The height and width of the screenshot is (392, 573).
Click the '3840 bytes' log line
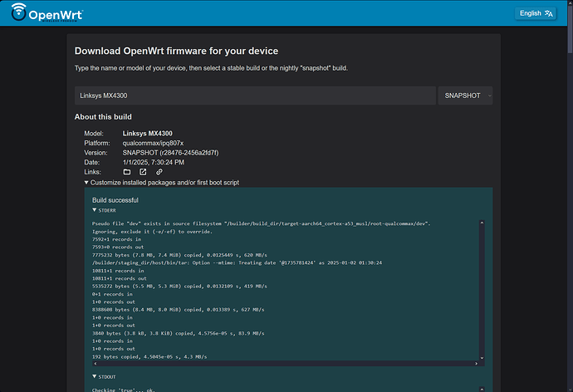[178, 333]
